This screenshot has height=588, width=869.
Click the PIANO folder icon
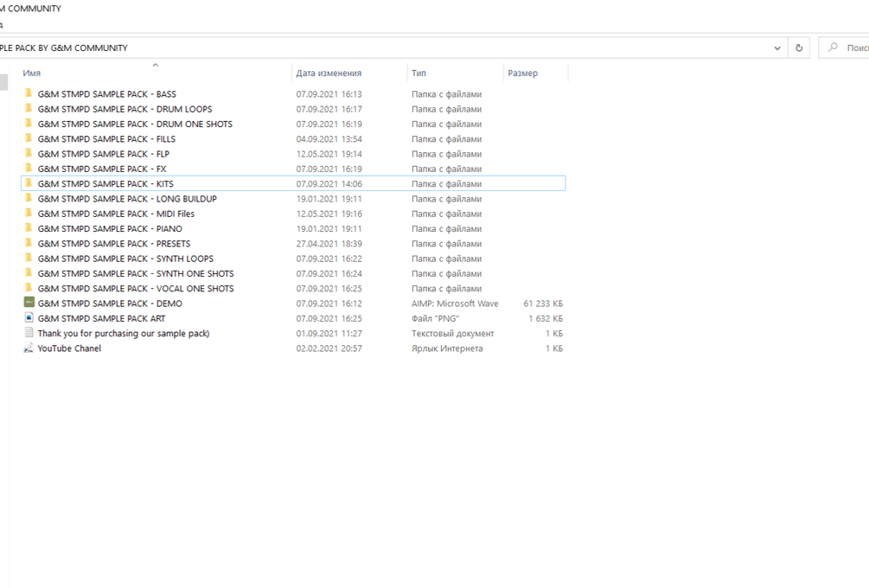(29, 228)
